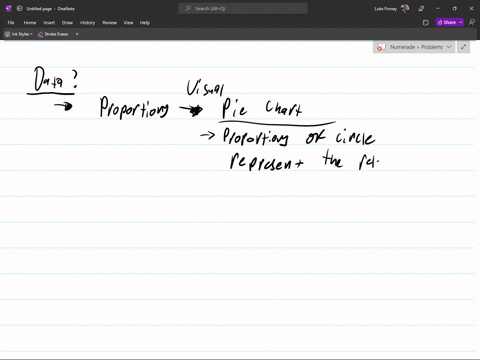Open the account profile picture

click(x=405, y=8)
